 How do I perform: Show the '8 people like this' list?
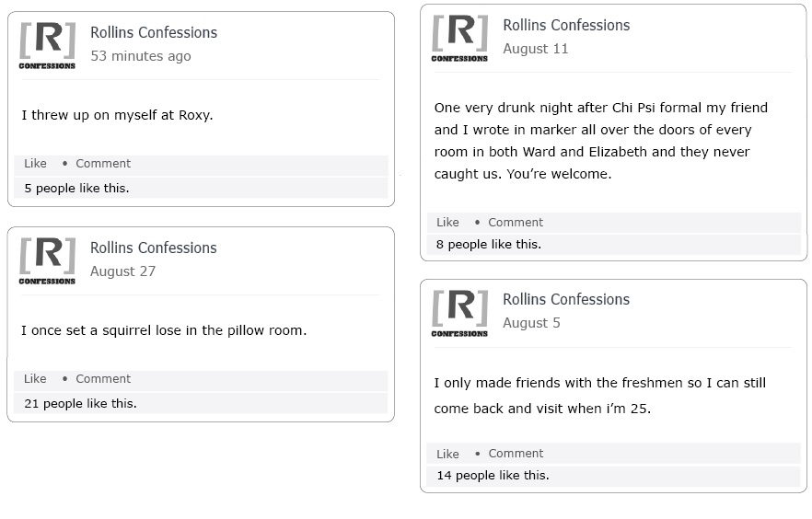coord(489,245)
